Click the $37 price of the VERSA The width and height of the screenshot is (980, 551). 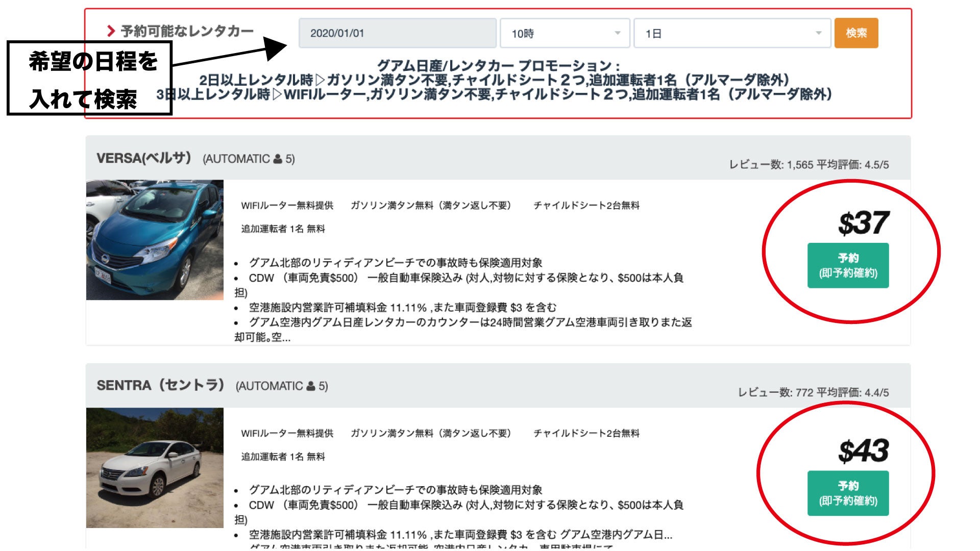pos(863,223)
